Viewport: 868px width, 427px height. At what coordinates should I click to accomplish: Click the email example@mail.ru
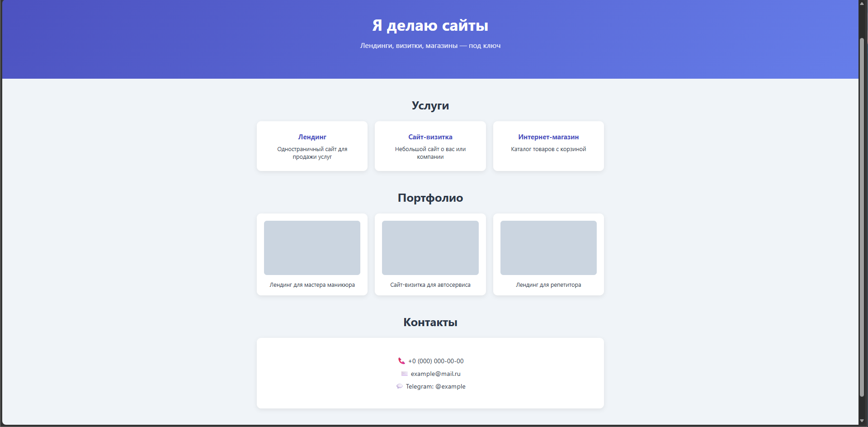coord(436,374)
